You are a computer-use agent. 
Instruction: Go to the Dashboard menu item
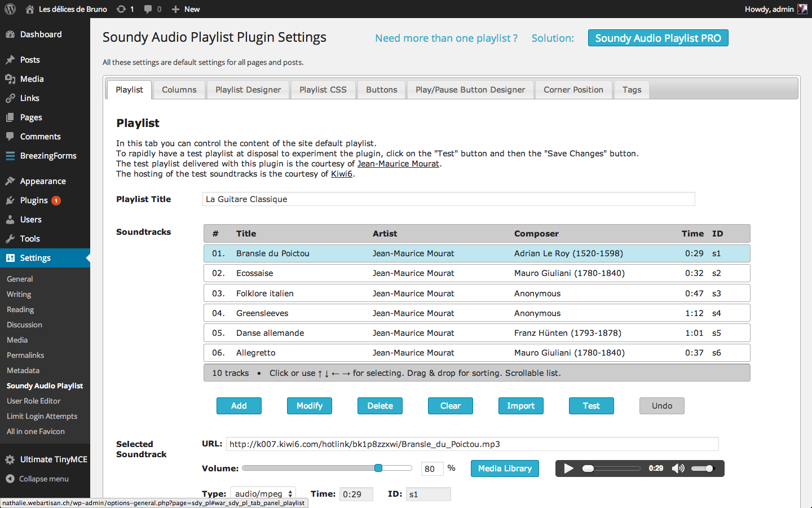[45, 34]
